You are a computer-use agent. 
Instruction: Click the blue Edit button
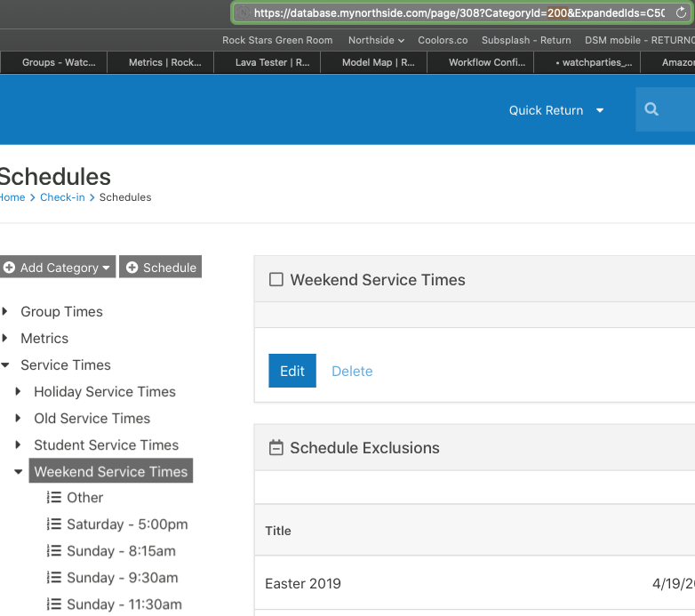292,371
